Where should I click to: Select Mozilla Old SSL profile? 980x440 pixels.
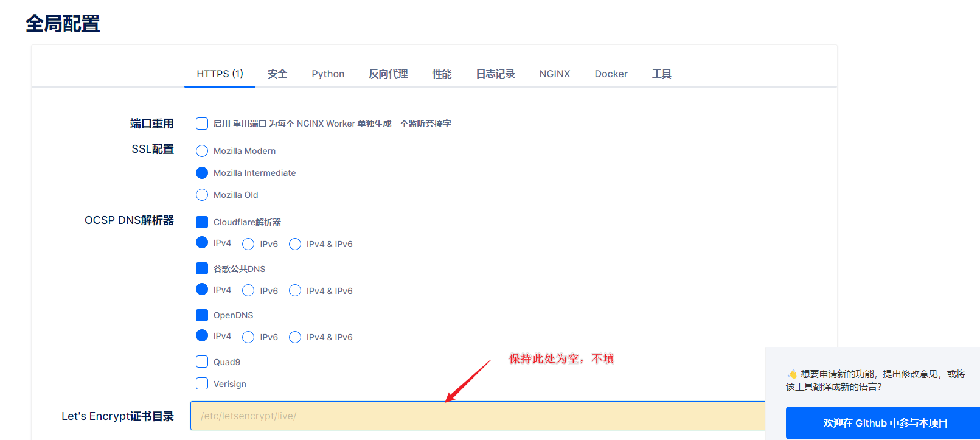pos(202,195)
